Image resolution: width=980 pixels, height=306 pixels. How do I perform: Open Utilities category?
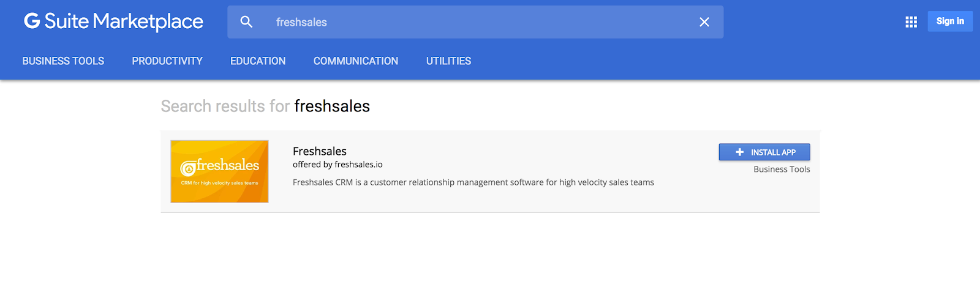coord(449,61)
